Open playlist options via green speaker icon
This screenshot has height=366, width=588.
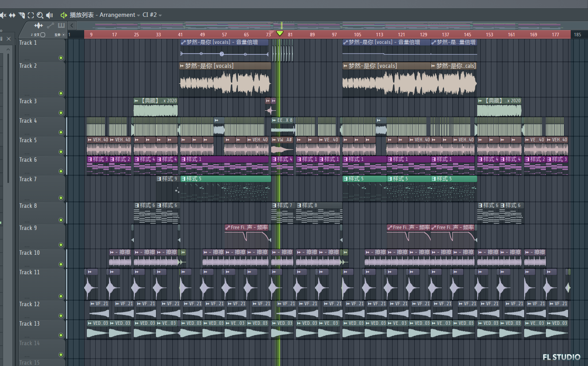coord(64,15)
